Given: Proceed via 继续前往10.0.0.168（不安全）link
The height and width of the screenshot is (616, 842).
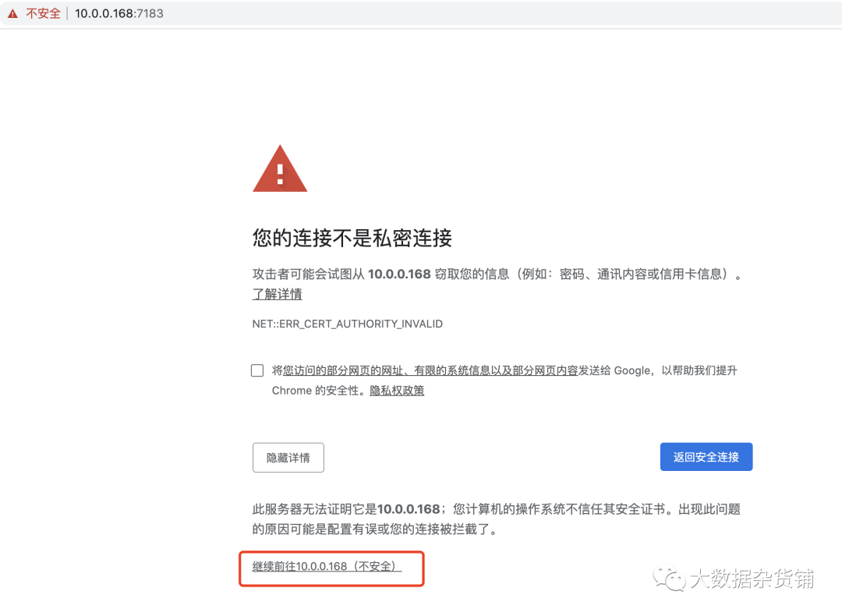Looking at the screenshot, I should [x=327, y=567].
